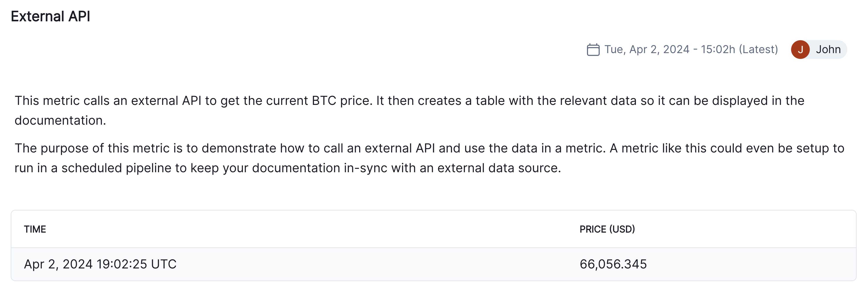
Task: Select the John user name
Action: (828, 50)
